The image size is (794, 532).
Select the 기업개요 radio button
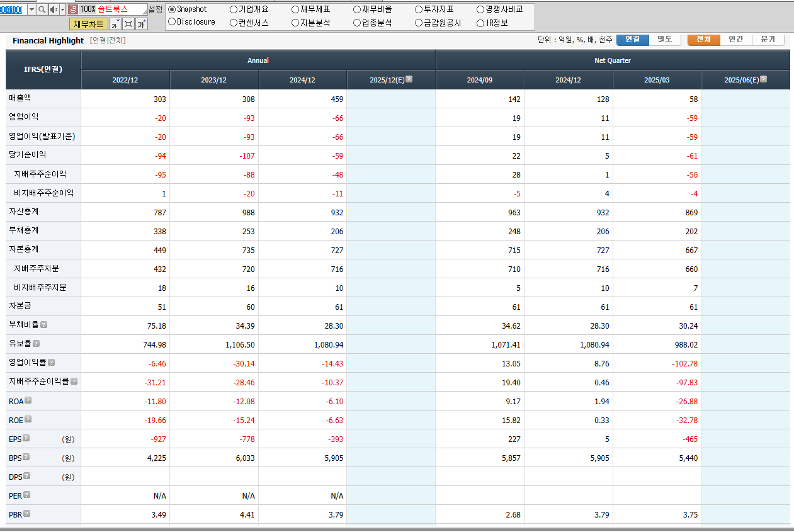click(234, 9)
